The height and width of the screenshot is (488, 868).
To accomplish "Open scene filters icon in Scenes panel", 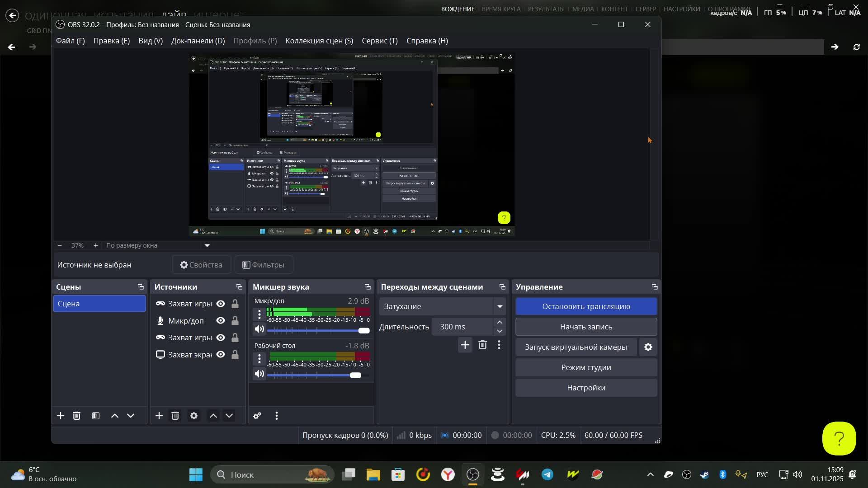I will pos(95,416).
